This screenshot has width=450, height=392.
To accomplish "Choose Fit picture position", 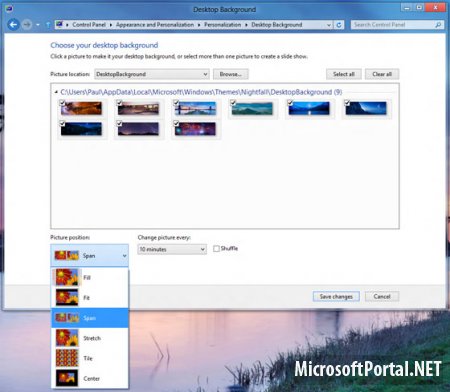I will (89, 297).
